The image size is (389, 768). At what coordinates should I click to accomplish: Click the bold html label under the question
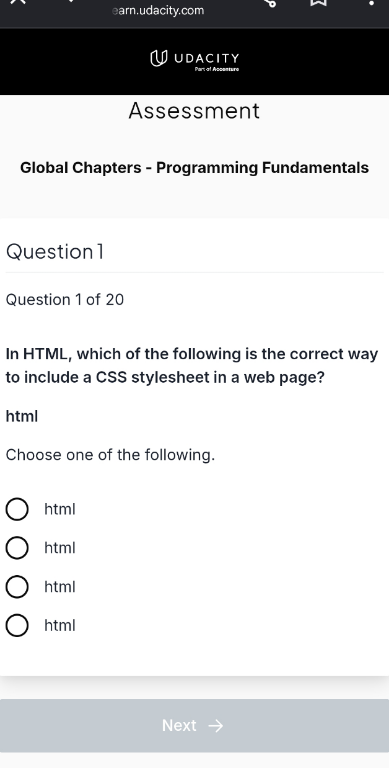pos(22,416)
